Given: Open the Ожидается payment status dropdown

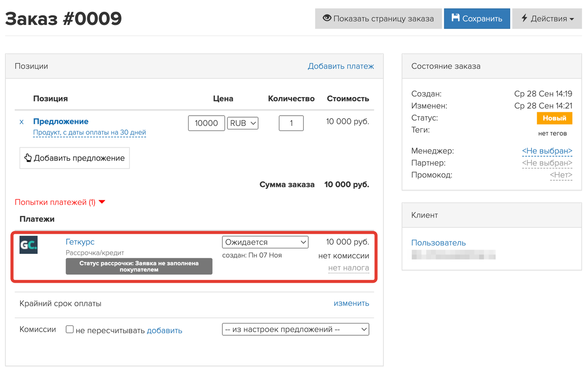Looking at the screenshot, I should tap(265, 242).
